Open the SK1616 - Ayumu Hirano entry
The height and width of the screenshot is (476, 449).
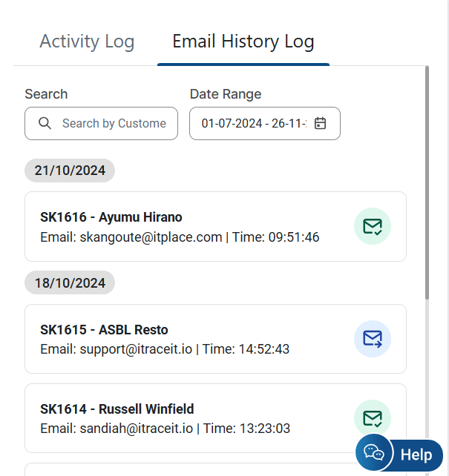pyautogui.click(x=111, y=217)
